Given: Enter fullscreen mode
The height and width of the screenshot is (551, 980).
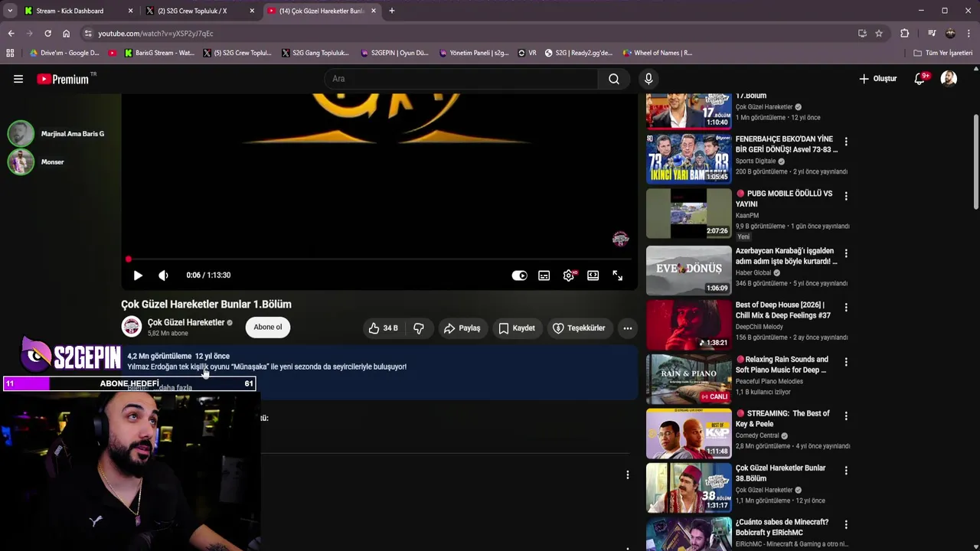Looking at the screenshot, I should [x=618, y=275].
